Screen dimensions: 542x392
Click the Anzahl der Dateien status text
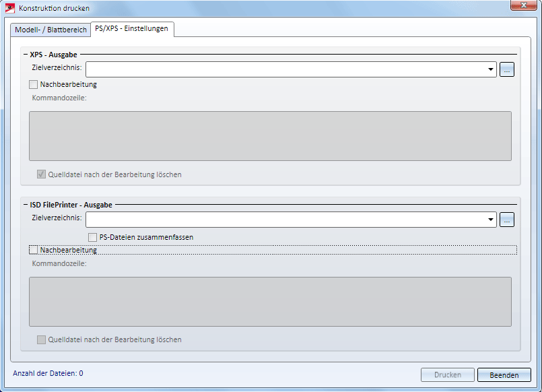[x=48, y=372]
